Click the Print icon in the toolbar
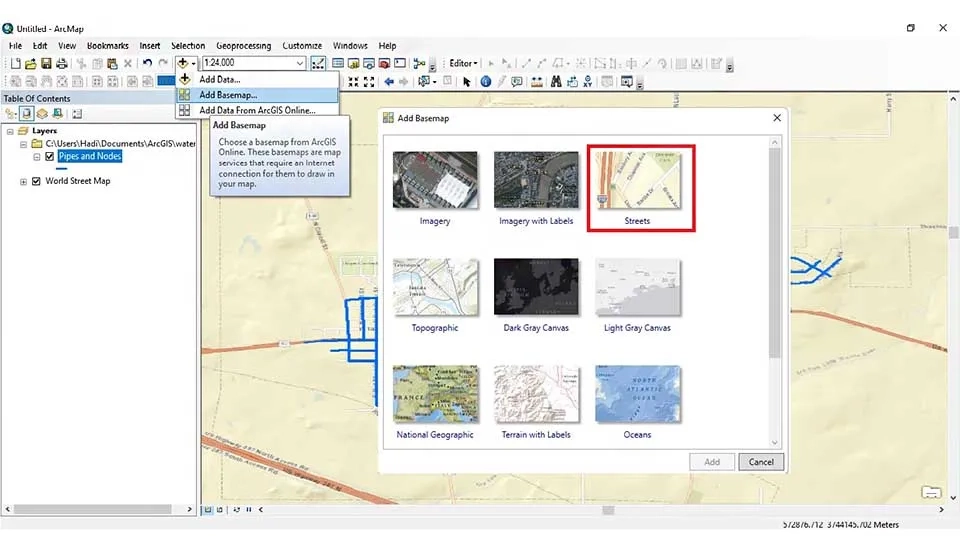This screenshot has height=548, width=960. (62, 64)
